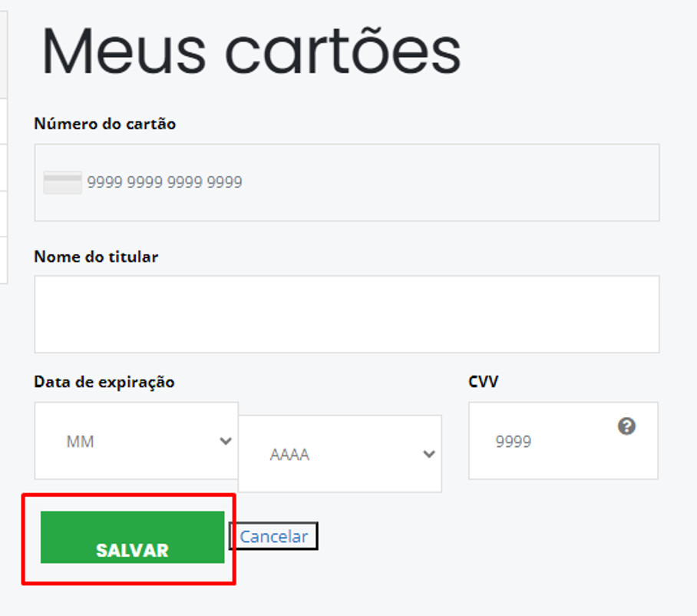Click the MM dropdown chevron arrow
The image size is (697, 616).
coord(226,441)
